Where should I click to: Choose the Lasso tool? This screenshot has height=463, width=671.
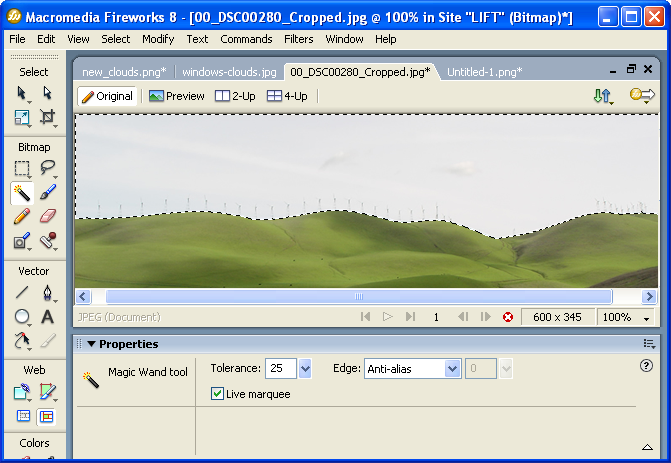click(47, 168)
